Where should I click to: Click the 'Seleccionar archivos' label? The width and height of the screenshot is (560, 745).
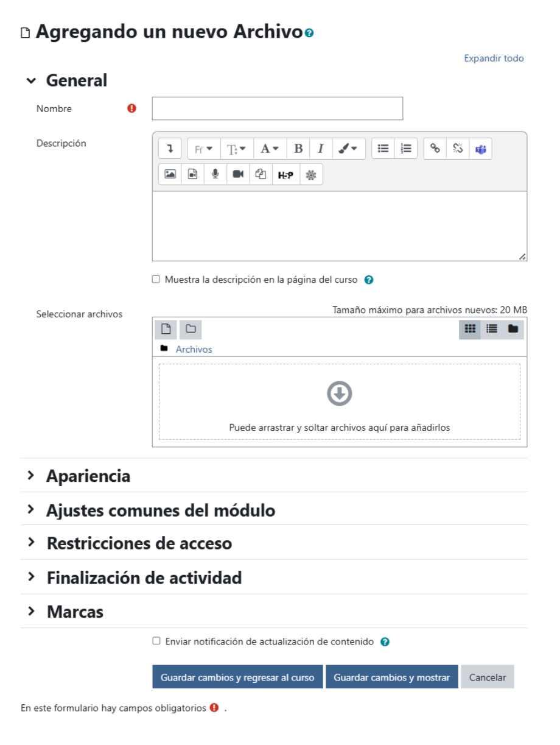pyautogui.click(x=79, y=314)
